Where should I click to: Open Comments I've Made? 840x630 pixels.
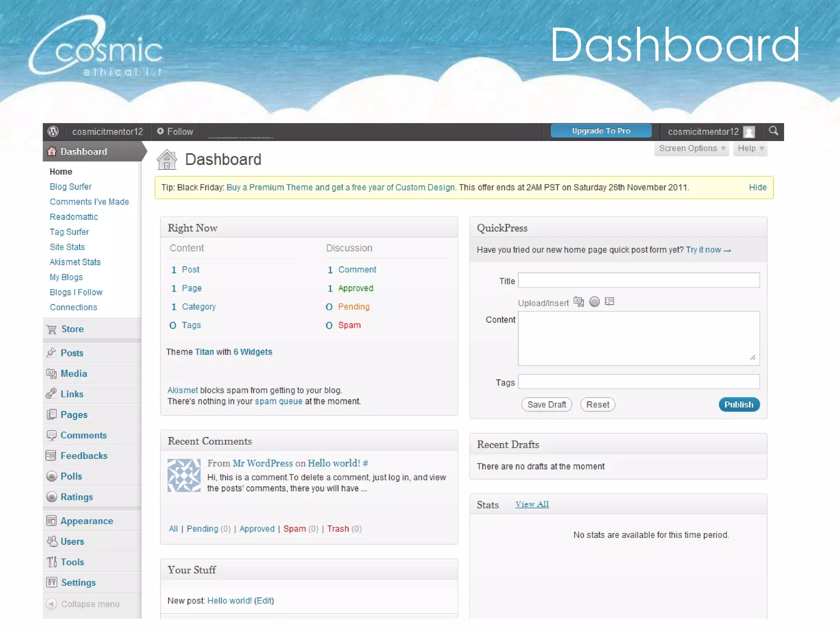[x=89, y=202]
